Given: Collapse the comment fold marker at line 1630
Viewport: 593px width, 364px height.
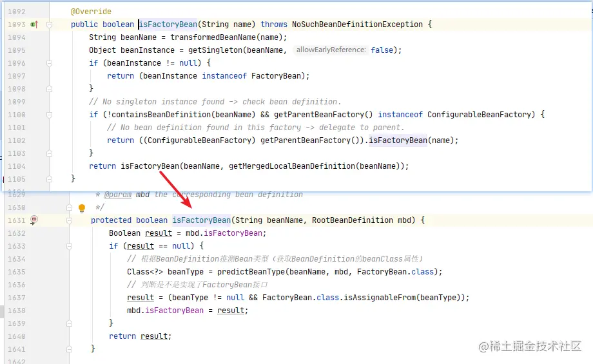Looking at the screenshot, I should 69,207.
